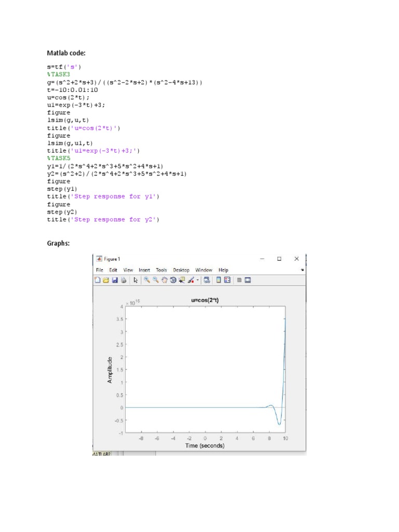This screenshot has height=532, width=399.
Task: Click the Insert Legend icon
Action: click(228, 280)
